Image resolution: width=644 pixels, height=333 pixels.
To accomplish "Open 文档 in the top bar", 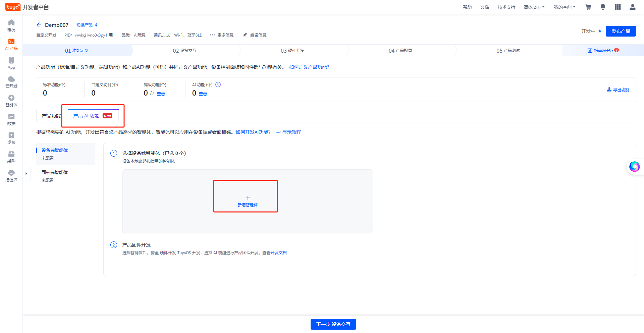I will coord(485,7).
